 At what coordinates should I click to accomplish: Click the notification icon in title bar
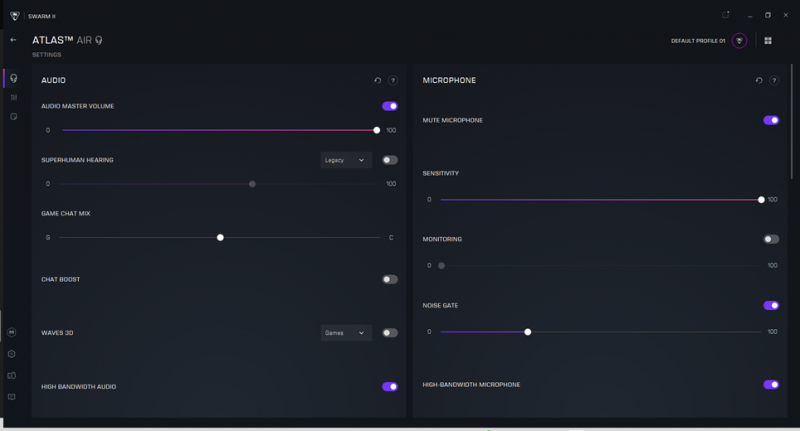point(726,14)
